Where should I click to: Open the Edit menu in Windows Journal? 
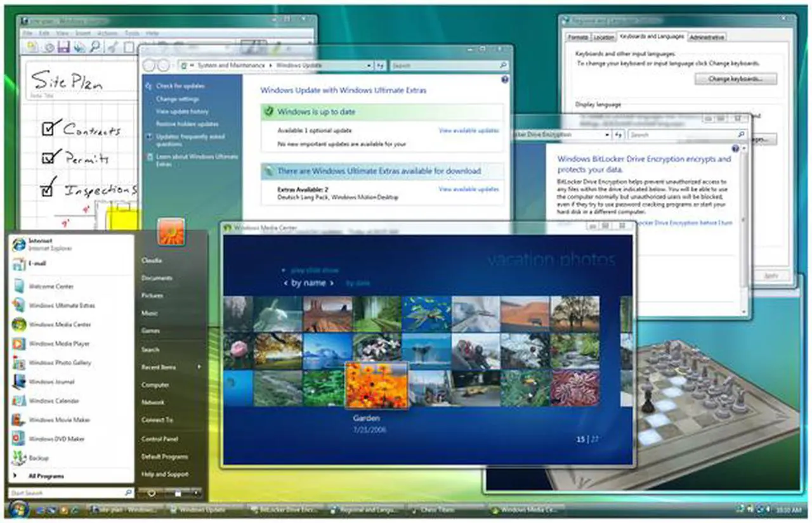click(44, 33)
